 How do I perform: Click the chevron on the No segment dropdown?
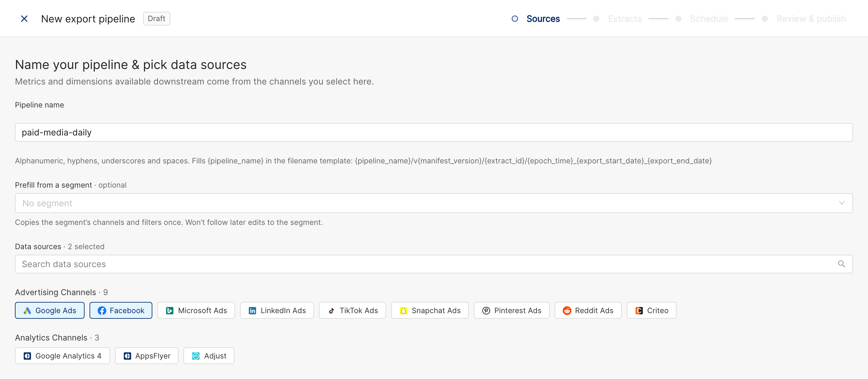(x=841, y=203)
